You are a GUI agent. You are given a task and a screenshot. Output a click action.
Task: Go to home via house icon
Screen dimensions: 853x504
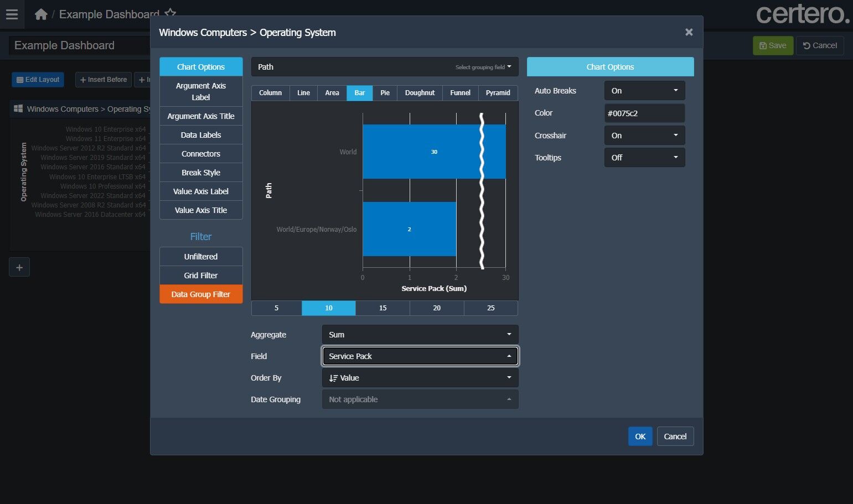41,14
